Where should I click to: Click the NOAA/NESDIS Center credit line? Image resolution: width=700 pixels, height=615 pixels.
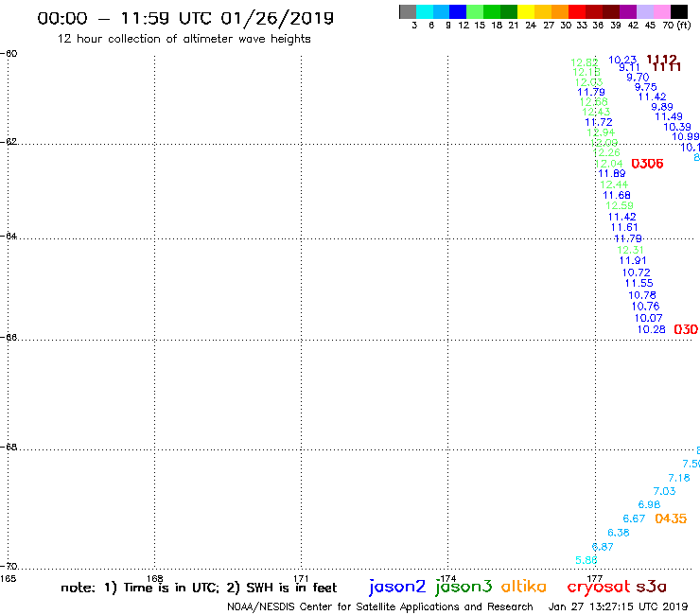(x=380, y=607)
